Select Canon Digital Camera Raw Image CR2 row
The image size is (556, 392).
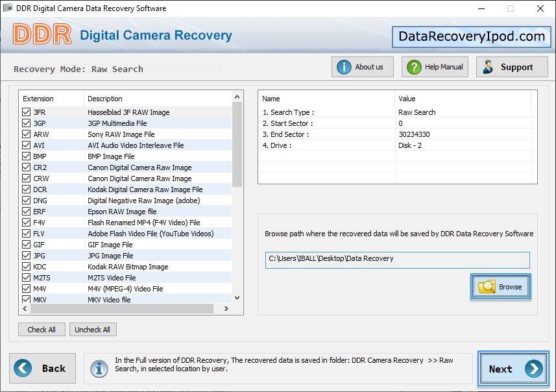tap(125, 167)
